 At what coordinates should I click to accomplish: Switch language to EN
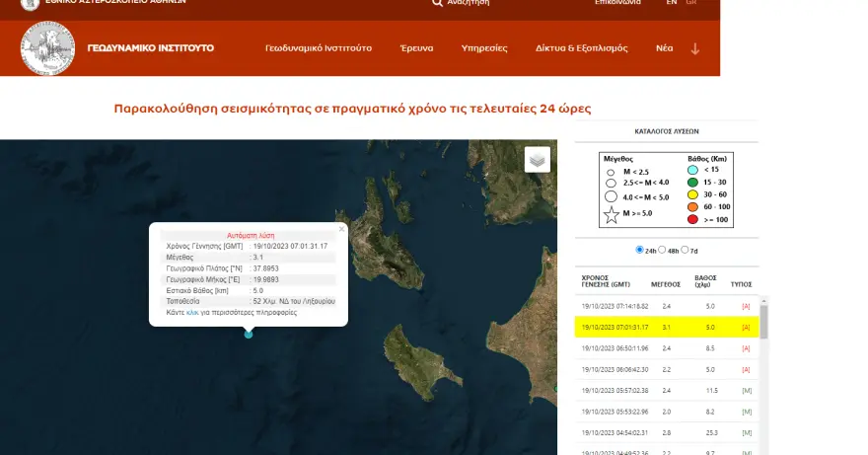672,3
